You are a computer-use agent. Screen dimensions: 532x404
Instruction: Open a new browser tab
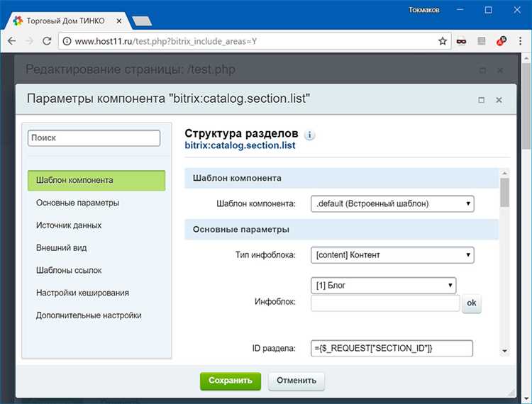click(x=142, y=21)
